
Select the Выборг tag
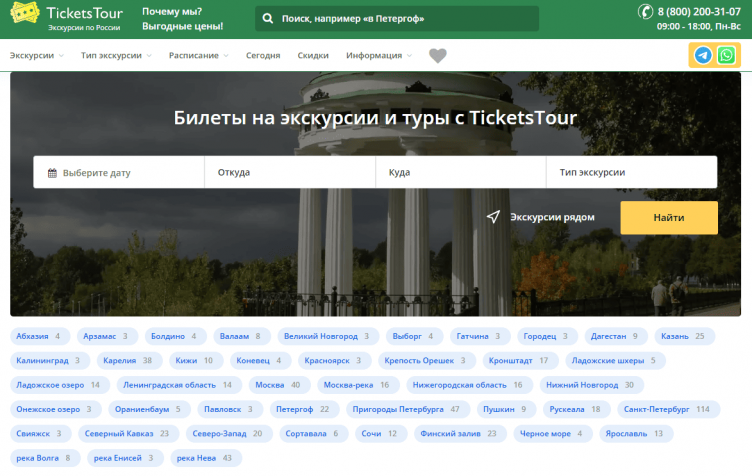tap(415, 336)
